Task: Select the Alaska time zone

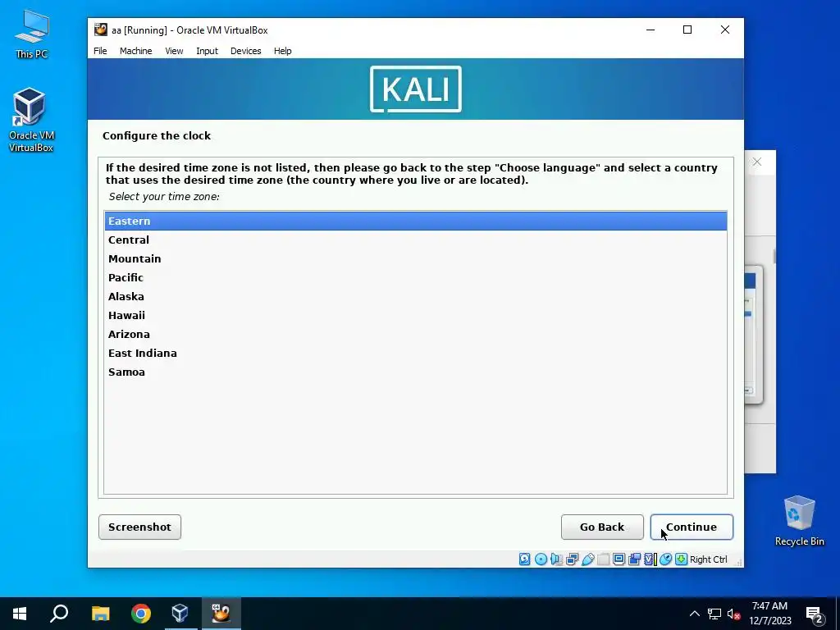Action: (416, 296)
